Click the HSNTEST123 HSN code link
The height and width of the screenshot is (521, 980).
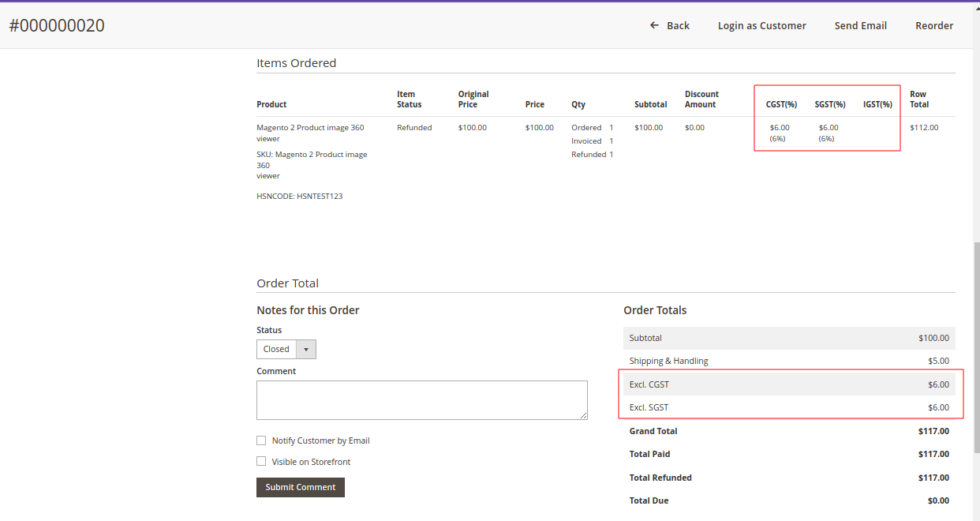319,196
